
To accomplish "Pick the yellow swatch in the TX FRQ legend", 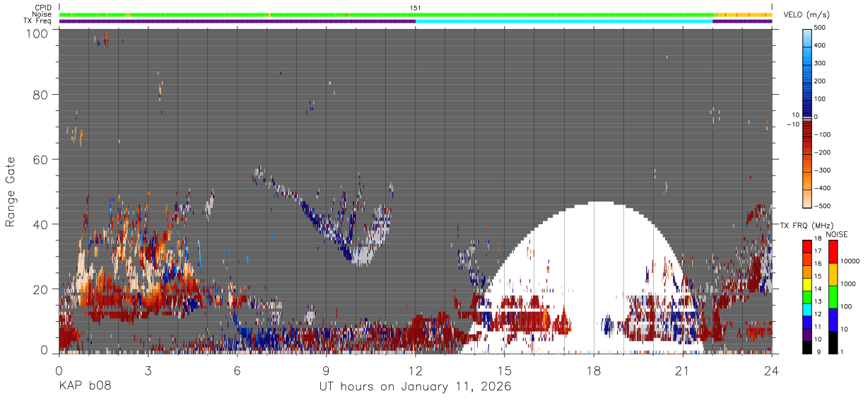I will click(808, 284).
